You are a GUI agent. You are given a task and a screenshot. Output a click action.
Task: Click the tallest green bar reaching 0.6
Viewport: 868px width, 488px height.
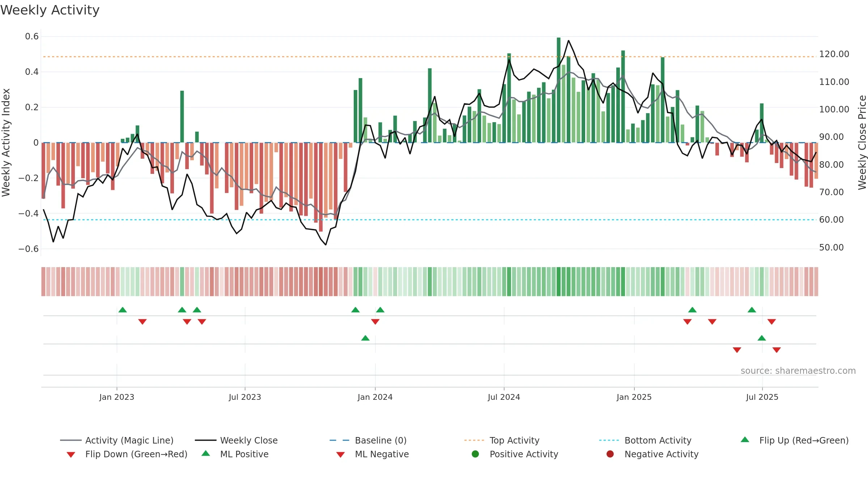559,90
